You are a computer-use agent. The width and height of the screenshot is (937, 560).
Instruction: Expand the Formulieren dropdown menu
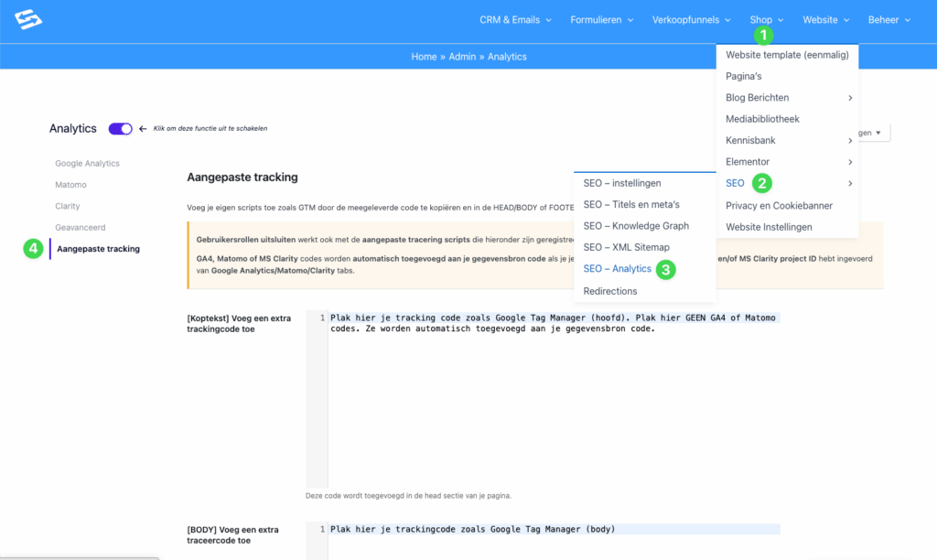(603, 20)
